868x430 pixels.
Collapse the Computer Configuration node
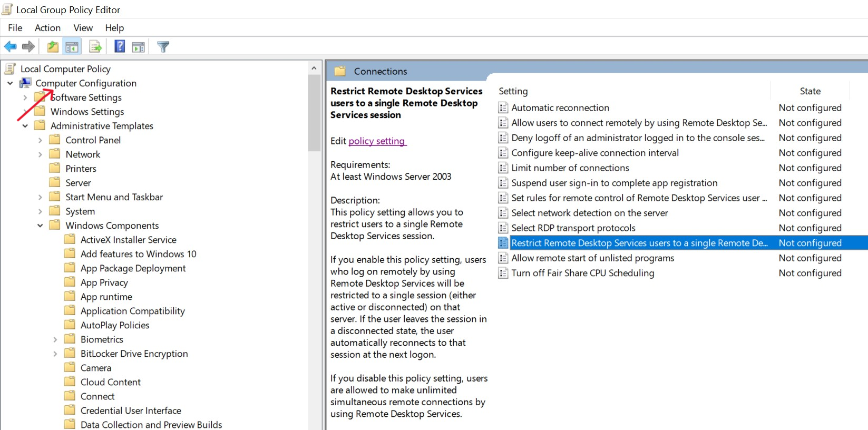(x=10, y=83)
